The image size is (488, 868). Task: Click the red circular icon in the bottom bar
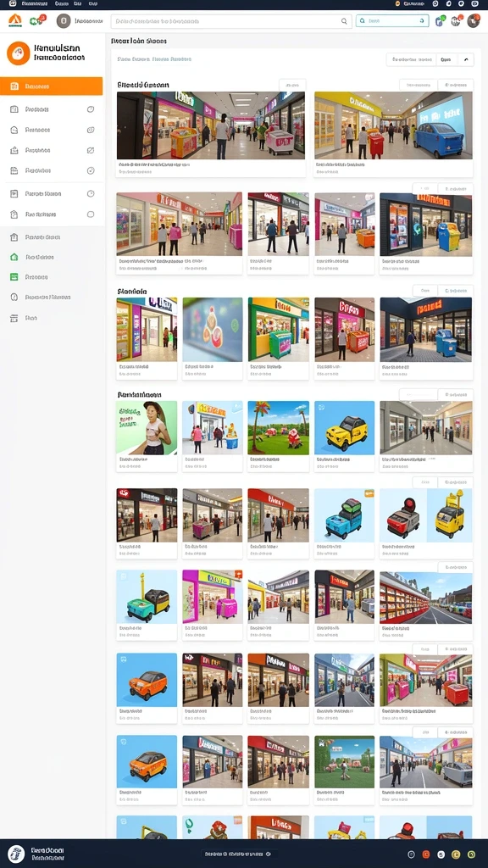pos(426,854)
